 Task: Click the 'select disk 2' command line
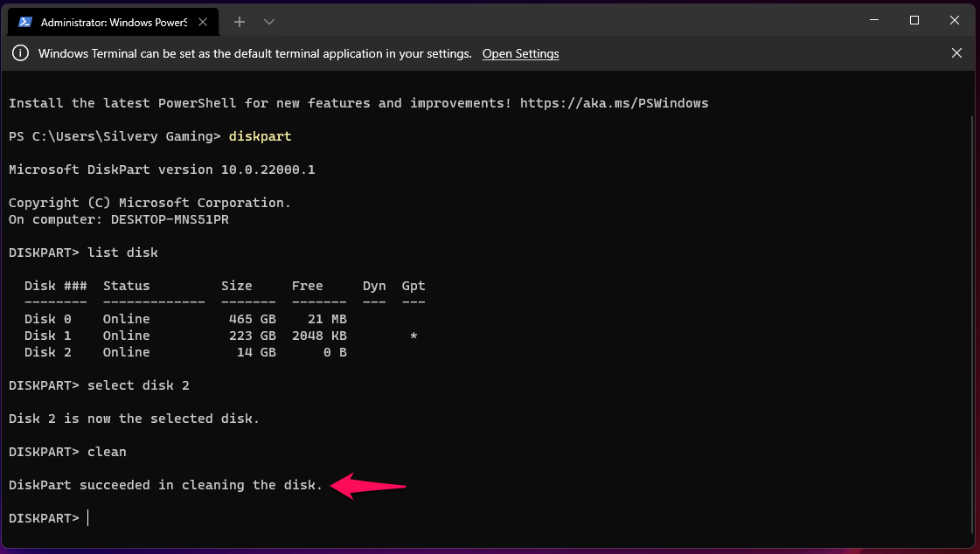pyautogui.click(x=138, y=385)
